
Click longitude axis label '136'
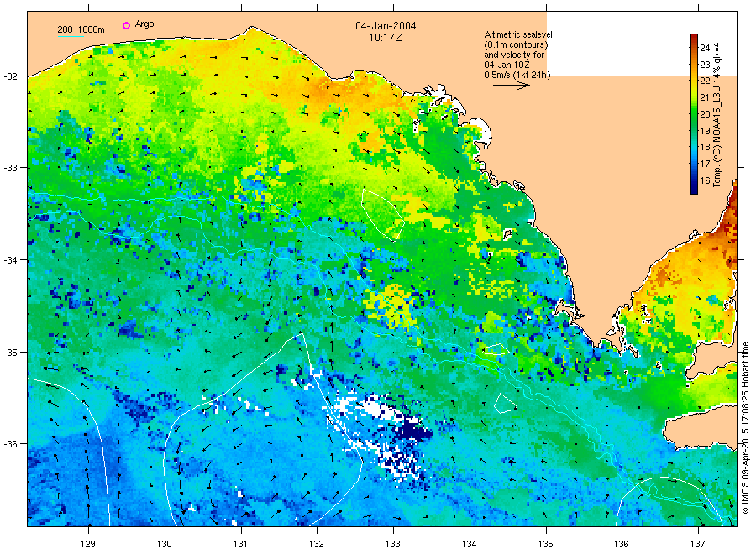(622, 545)
